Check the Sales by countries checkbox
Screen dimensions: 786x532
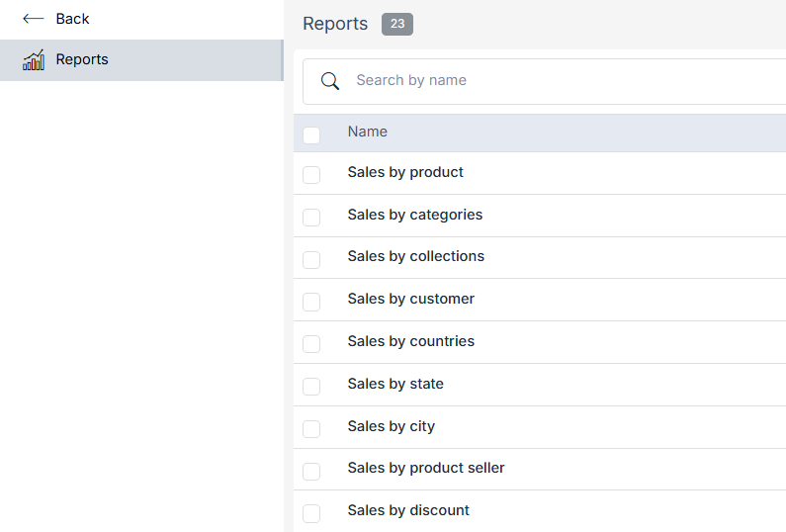click(x=311, y=344)
